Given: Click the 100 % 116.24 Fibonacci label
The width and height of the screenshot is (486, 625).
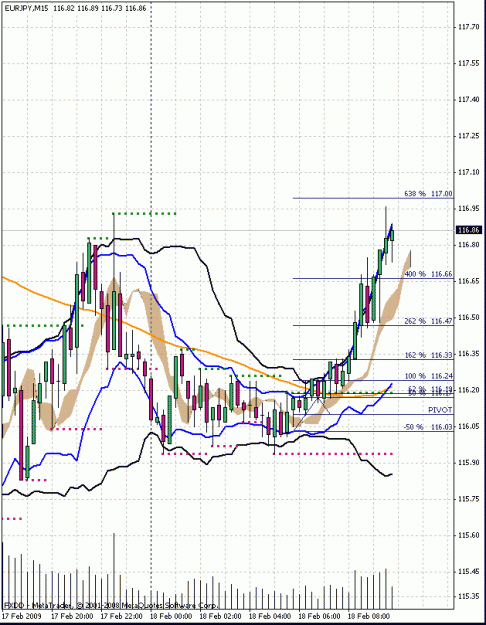Looking at the screenshot, I should 429,376.
